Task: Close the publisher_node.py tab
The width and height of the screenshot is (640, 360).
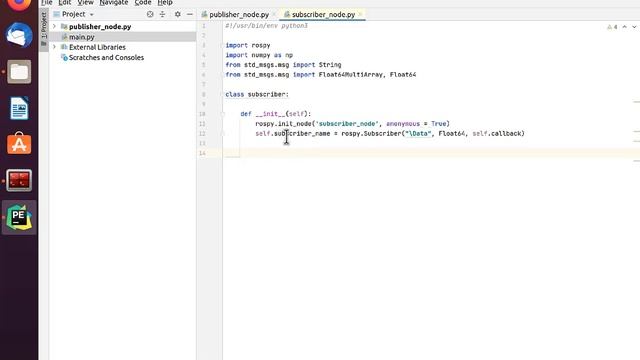Action: click(274, 15)
